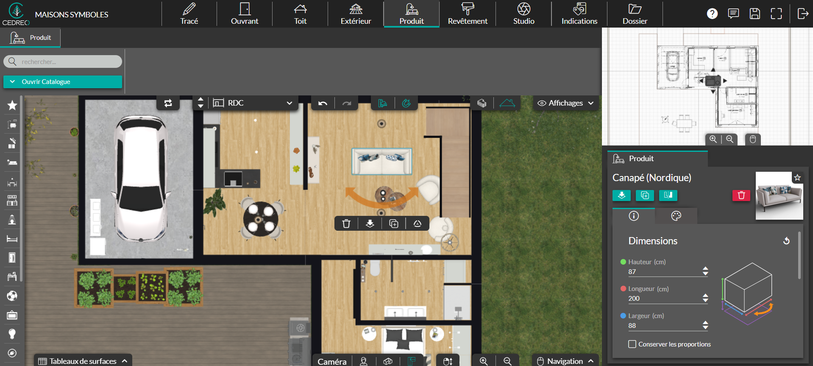The image size is (813, 366).
Task: Zoom out on the minimap
Action: [730, 139]
